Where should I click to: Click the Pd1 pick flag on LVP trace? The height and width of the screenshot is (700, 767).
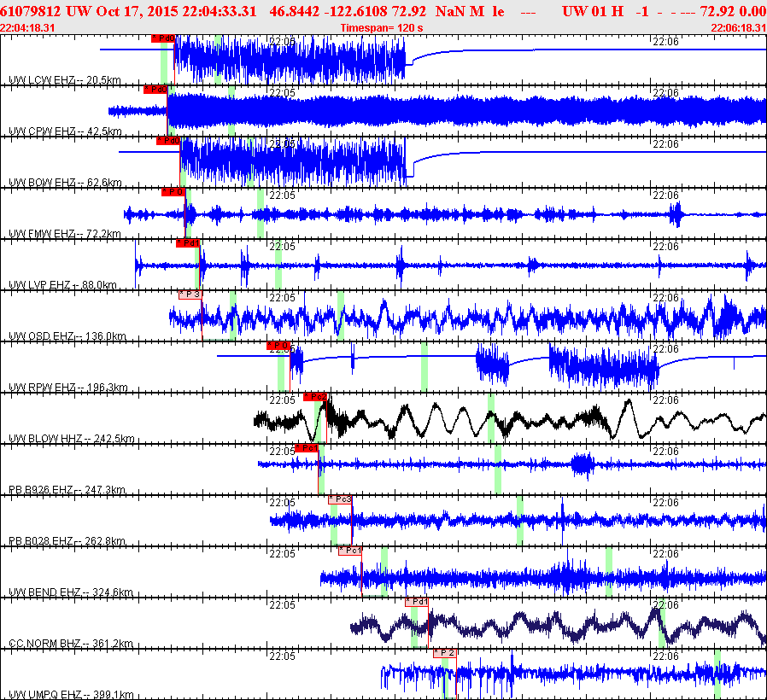[x=188, y=243]
